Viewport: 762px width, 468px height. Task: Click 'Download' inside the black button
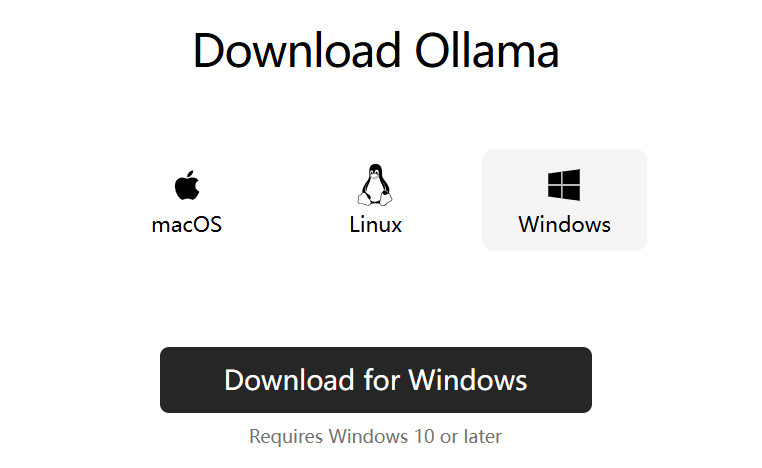289,380
